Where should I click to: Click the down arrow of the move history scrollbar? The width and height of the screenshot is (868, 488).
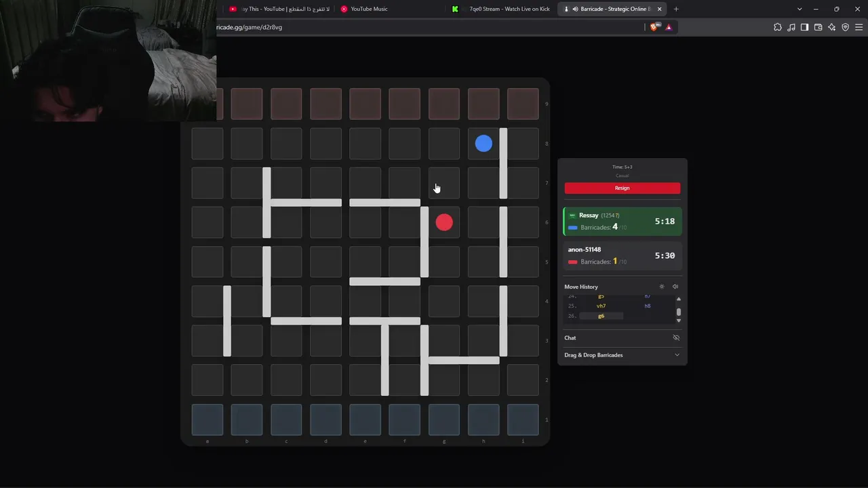click(x=679, y=321)
